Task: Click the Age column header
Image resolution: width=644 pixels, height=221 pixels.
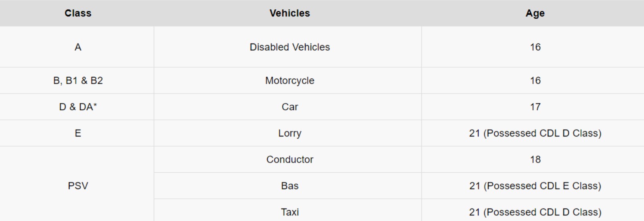Action: (535, 13)
